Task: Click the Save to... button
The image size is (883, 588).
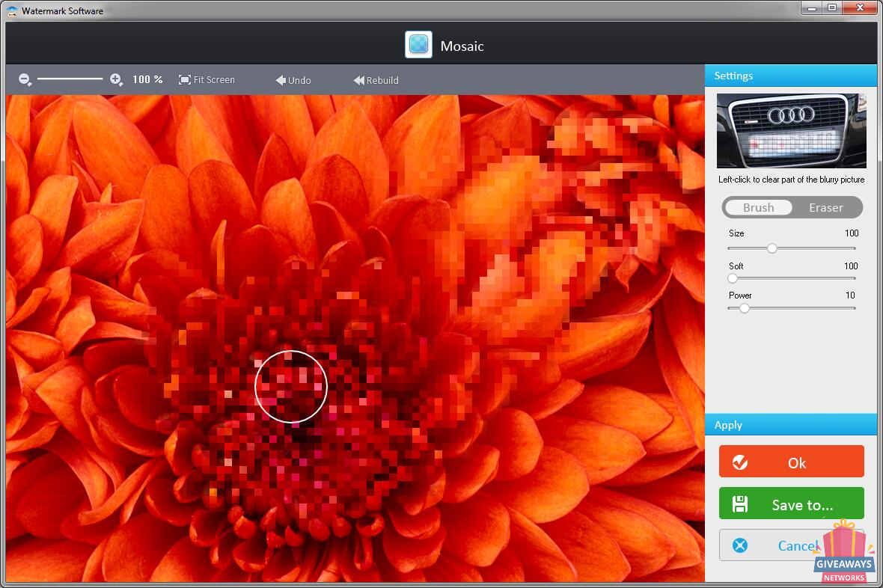Action: point(791,503)
